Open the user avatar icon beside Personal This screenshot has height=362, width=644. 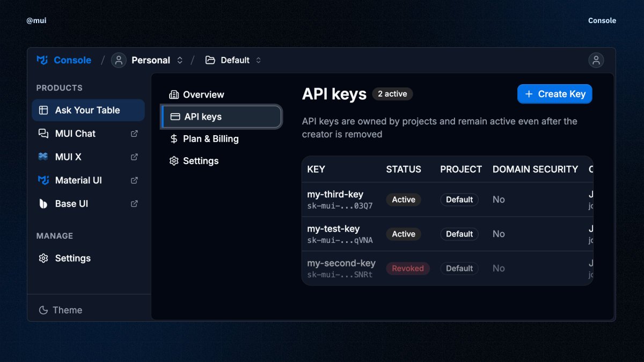click(x=119, y=60)
